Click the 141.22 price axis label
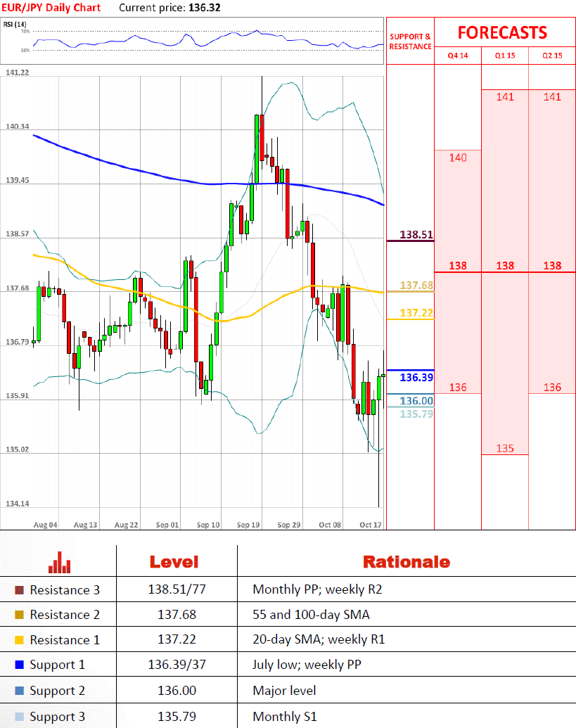This screenshot has width=576, height=728. [x=17, y=72]
